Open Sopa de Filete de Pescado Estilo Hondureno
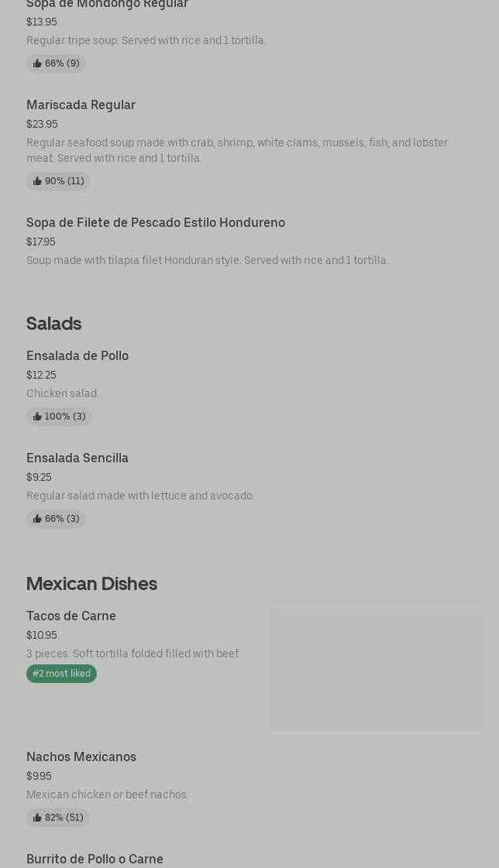 (156, 222)
